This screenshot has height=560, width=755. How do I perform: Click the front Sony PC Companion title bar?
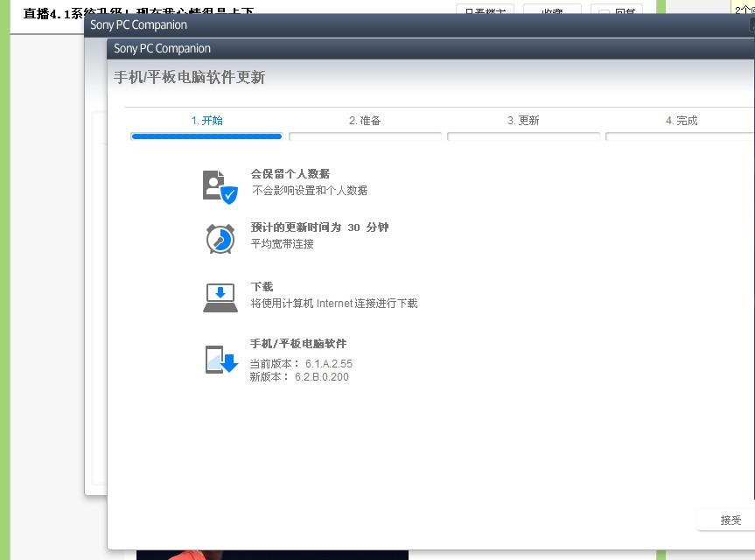point(431,49)
